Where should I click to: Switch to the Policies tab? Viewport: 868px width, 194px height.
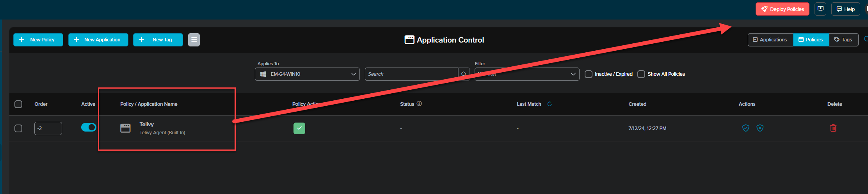pos(811,40)
